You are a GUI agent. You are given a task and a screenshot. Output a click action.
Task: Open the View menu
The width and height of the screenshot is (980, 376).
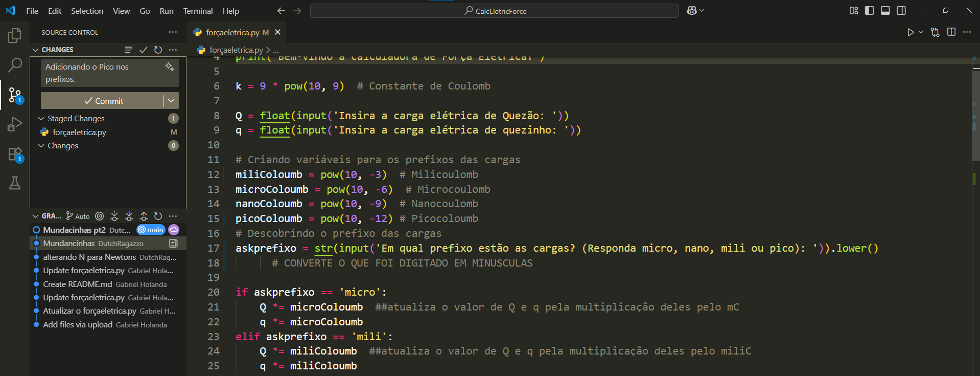click(121, 11)
